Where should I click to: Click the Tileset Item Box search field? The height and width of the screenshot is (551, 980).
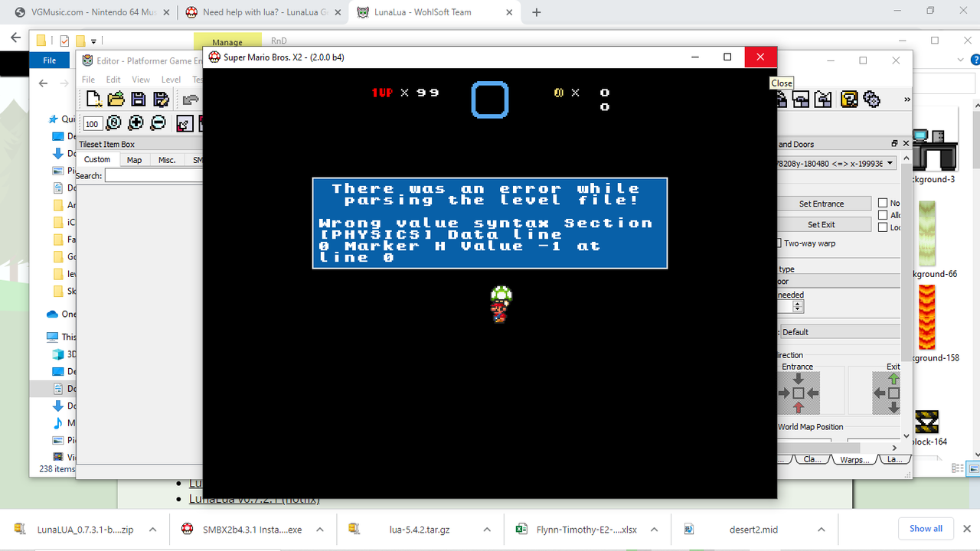click(x=153, y=175)
